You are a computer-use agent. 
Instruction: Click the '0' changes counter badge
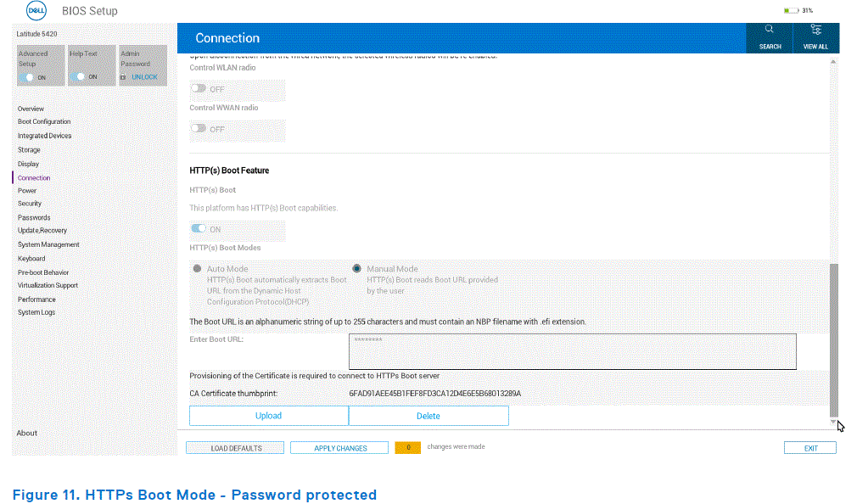pyautogui.click(x=407, y=446)
